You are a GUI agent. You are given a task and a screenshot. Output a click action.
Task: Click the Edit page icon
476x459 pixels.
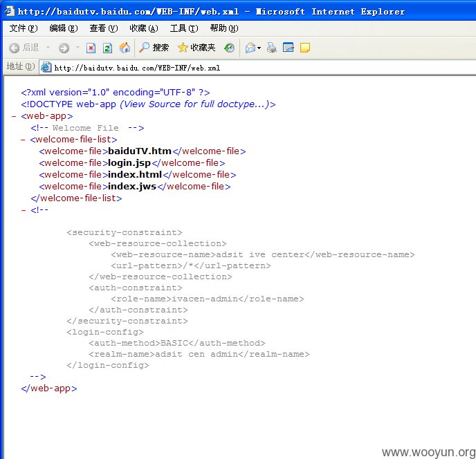[x=288, y=48]
